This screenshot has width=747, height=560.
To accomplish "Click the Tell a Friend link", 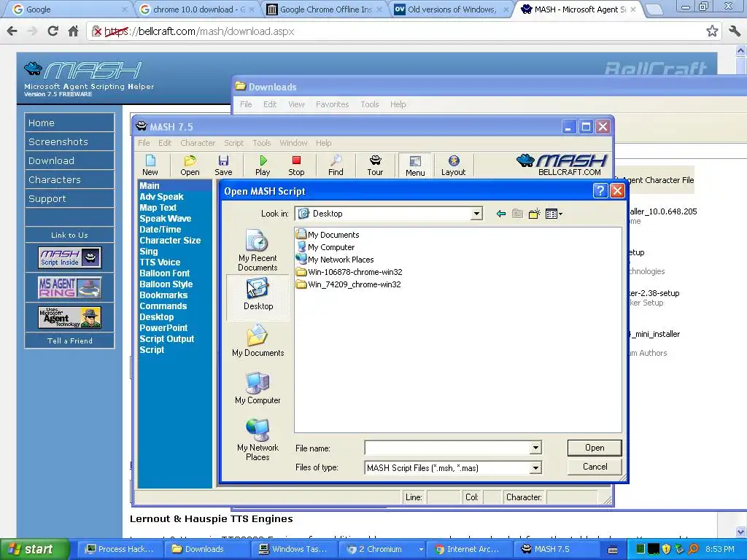I will pos(69,341).
